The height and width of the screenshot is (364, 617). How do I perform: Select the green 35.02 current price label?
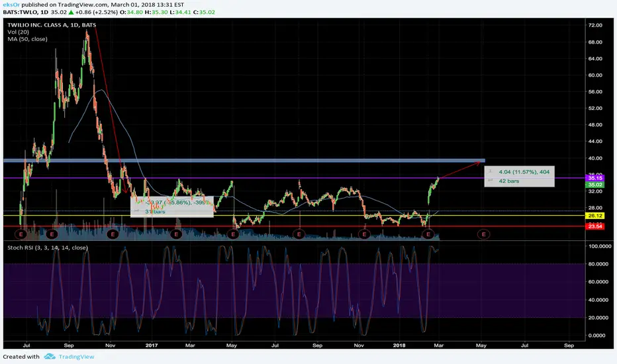(x=595, y=185)
